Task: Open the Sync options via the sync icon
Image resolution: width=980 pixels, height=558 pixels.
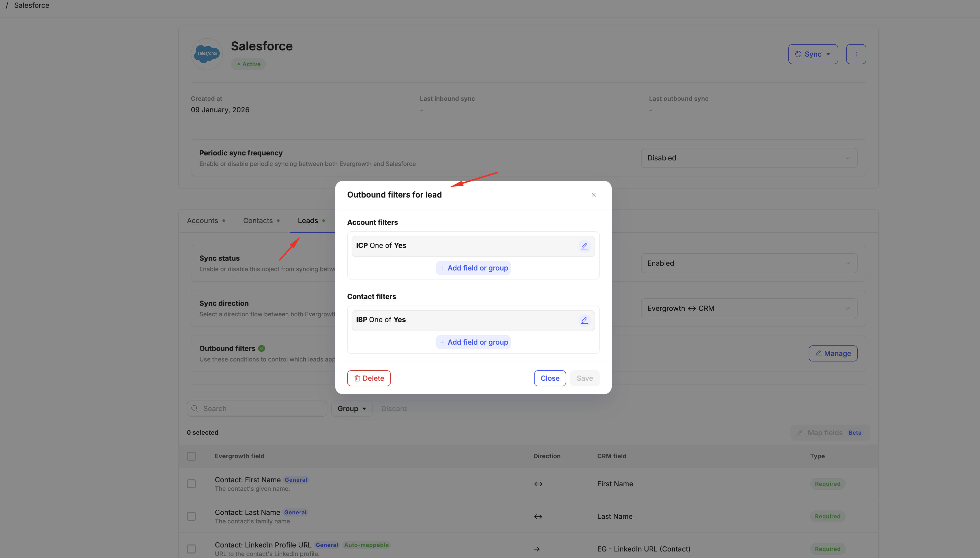Action: tap(798, 54)
